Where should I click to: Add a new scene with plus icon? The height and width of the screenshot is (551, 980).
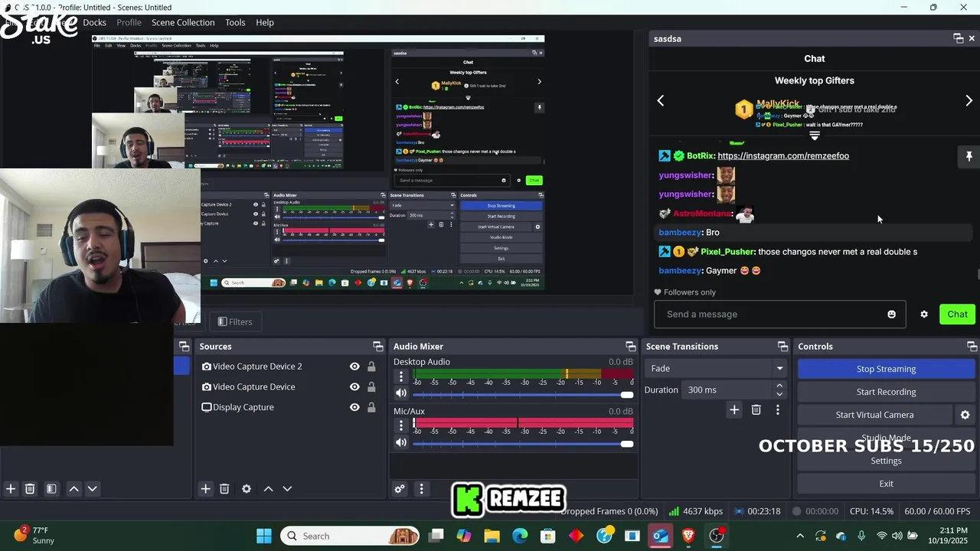coord(11,489)
